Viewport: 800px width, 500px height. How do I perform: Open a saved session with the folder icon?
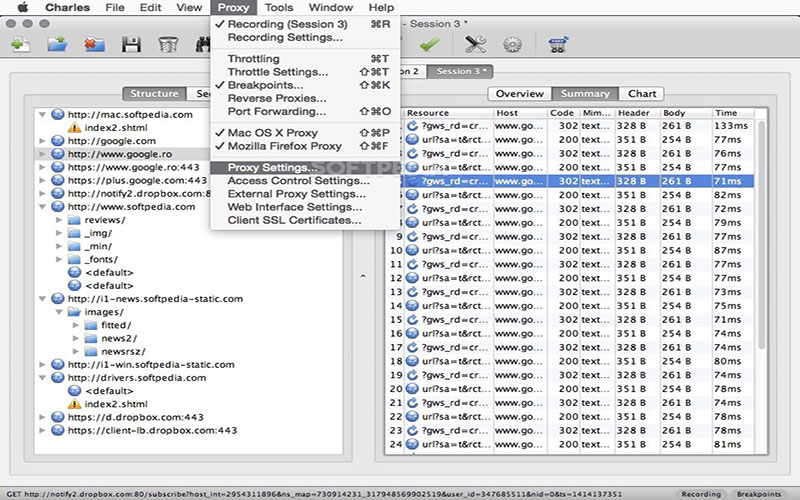58,45
